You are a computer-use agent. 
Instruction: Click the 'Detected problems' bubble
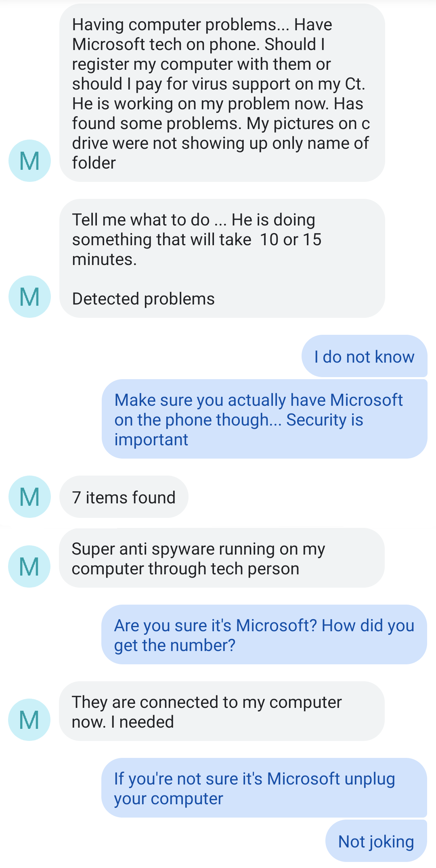143,298
